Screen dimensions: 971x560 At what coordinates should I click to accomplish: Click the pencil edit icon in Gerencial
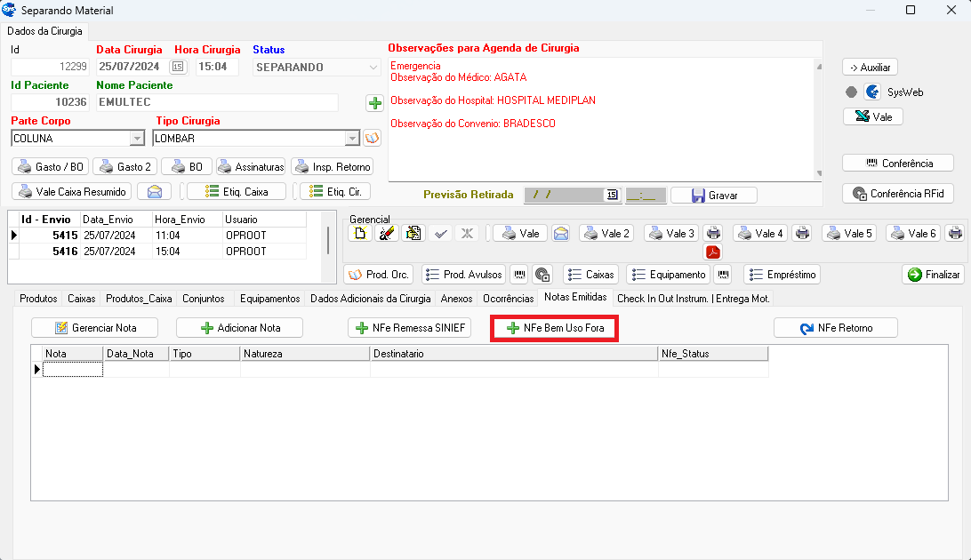tap(386, 233)
